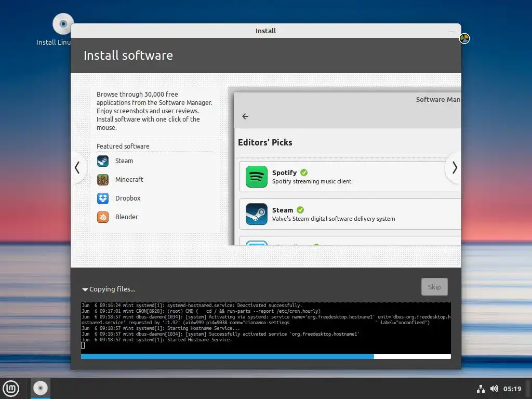Click Valve's Steam digital software delivery text
The width and height of the screenshot is (532, 399).
(x=333, y=219)
